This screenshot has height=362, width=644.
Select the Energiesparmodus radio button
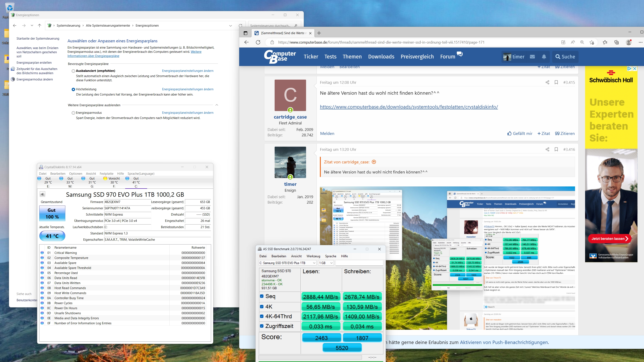[73, 113]
